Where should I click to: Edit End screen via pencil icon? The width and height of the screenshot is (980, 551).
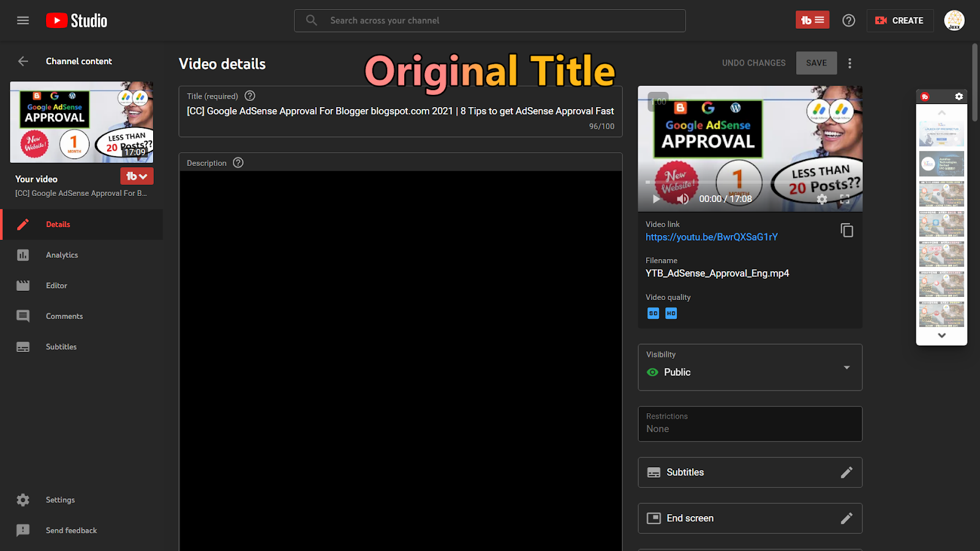tap(846, 519)
